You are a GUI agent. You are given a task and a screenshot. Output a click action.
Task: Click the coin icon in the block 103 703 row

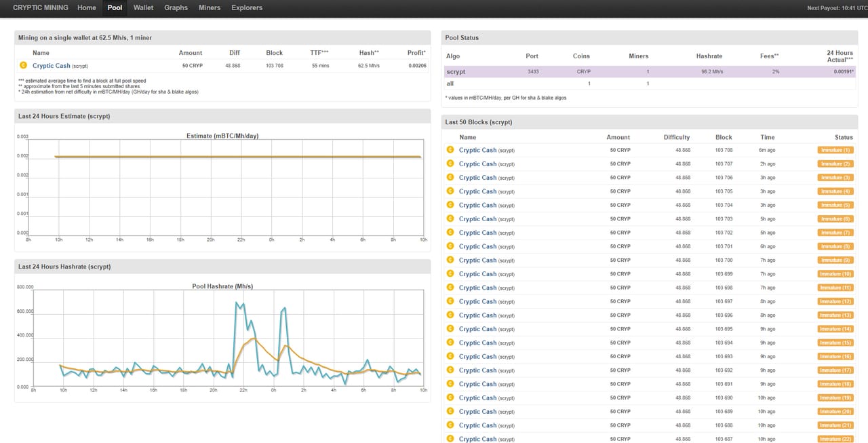[x=450, y=218]
